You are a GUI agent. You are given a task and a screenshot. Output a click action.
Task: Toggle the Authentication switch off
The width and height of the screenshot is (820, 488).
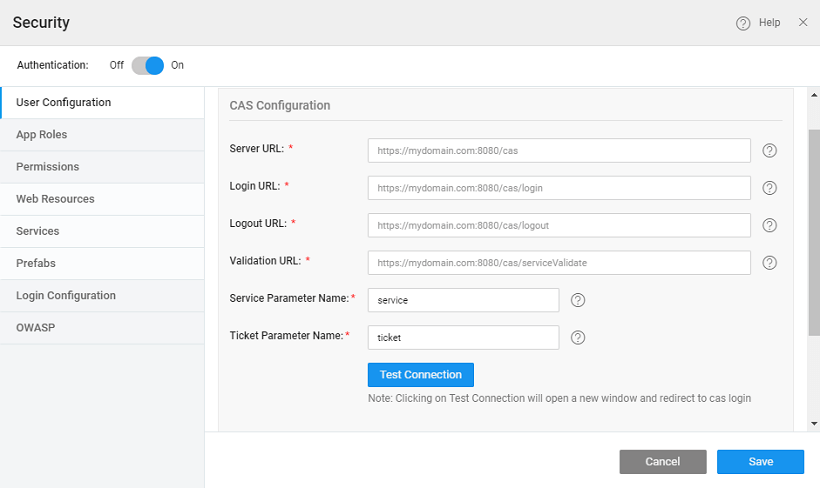[147, 65]
